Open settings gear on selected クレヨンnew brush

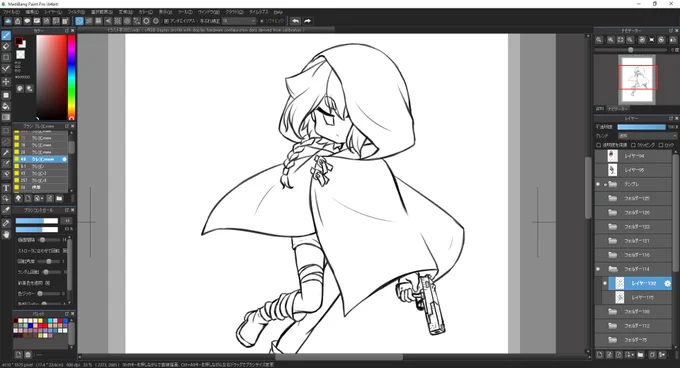[x=65, y=160]
